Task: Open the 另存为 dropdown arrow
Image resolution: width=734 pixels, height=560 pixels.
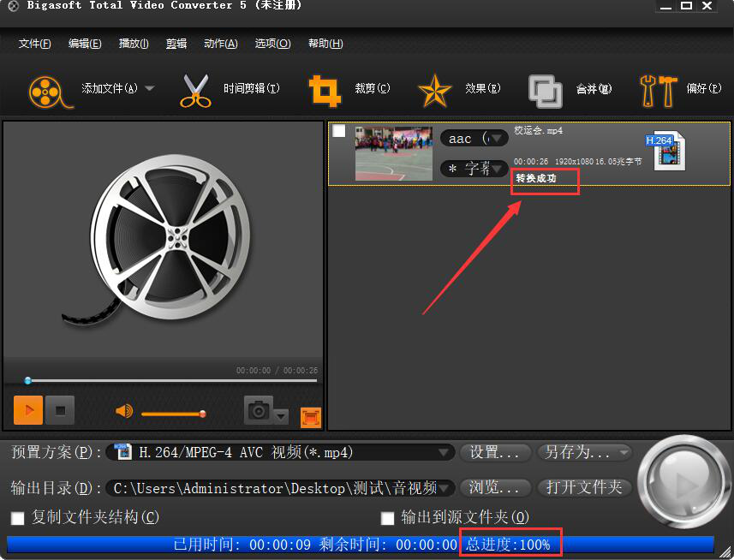Action: click(624, 452)
